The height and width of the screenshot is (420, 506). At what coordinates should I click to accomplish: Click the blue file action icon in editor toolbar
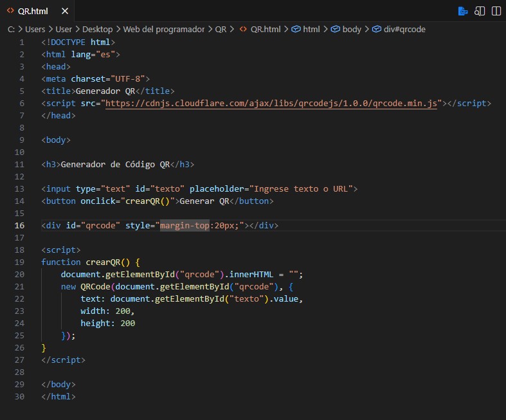(x=463, y=12)
